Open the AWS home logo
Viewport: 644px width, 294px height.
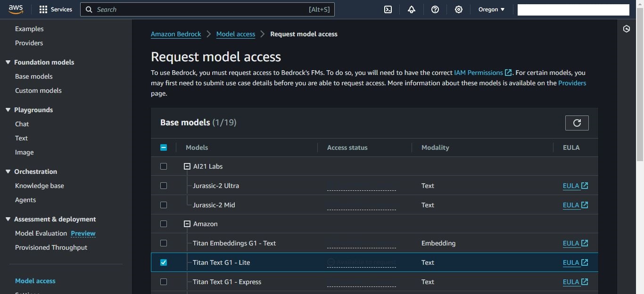pos(16,9)
